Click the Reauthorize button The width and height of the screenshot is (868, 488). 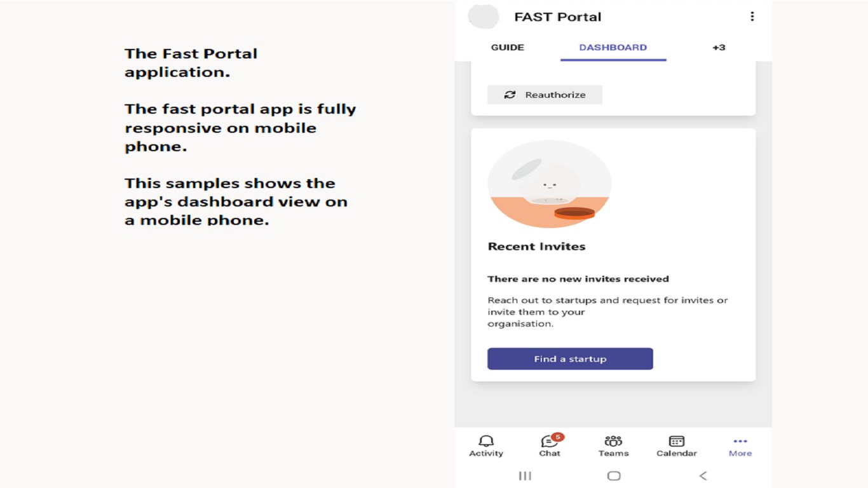click(x=545, y=95)
